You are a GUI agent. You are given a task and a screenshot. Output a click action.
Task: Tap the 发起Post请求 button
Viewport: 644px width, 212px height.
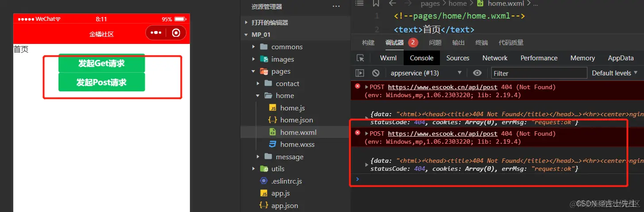coord(102,82)
